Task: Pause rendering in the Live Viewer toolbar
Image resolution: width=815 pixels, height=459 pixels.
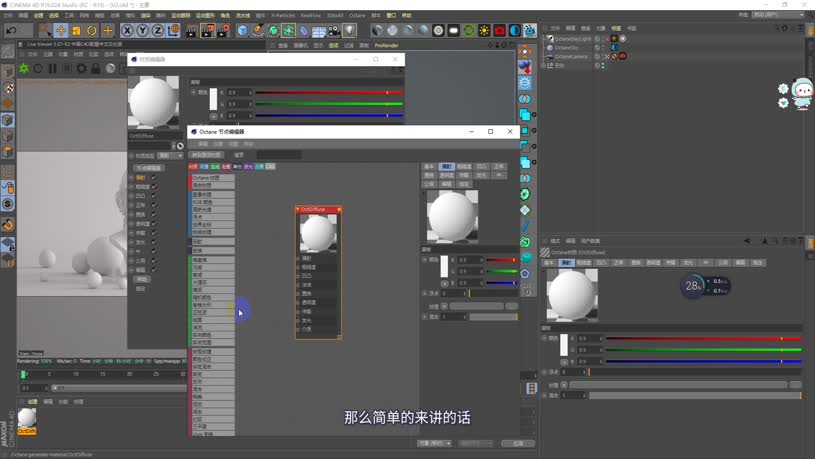Action: (x=52, y=68)
